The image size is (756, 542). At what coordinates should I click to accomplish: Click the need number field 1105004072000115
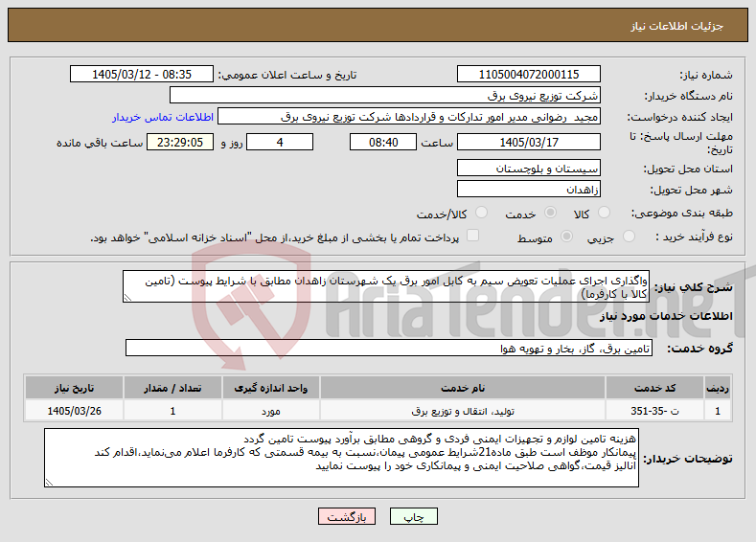[x=528, y=74]
